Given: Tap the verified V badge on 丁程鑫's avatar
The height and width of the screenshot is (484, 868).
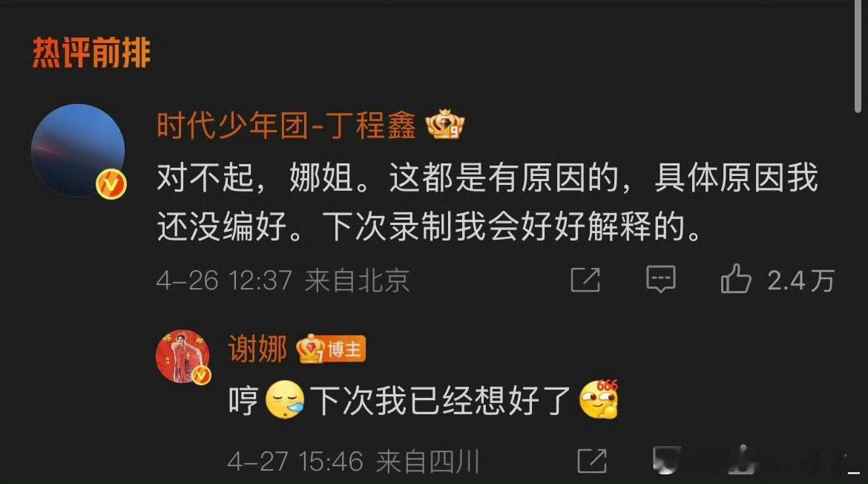Looking at the screenshot, I should [111, 184].
